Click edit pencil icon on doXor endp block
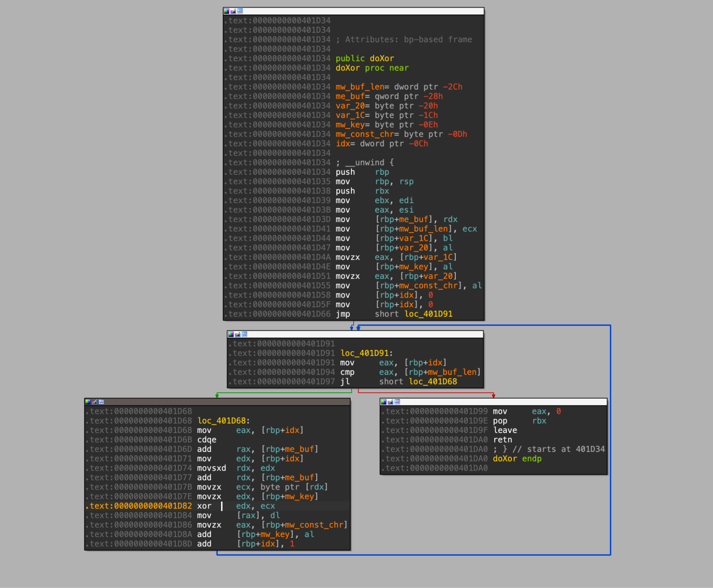Viewport: 713px width, 588px height. 391,402
